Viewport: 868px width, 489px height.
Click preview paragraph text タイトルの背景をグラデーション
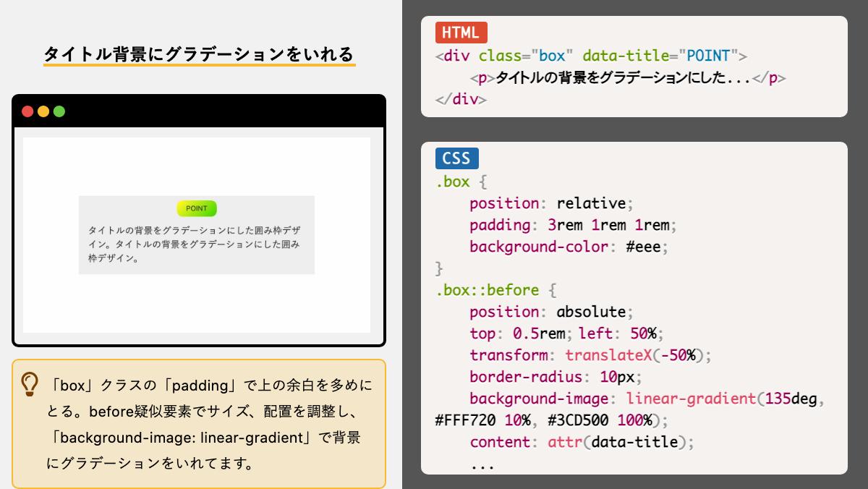pos(194,244)
